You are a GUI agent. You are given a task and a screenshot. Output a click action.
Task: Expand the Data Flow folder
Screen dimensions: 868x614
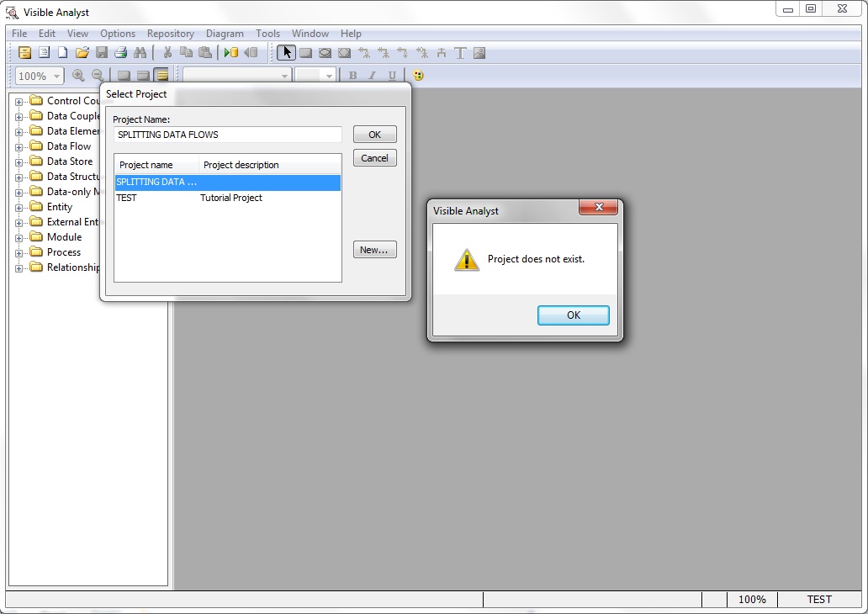tap(19, 147)
